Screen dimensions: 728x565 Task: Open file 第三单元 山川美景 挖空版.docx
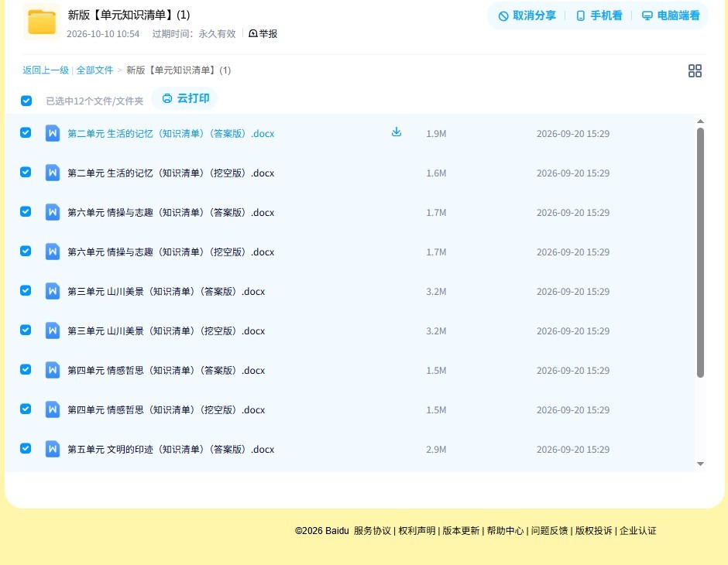coord(167,330)
